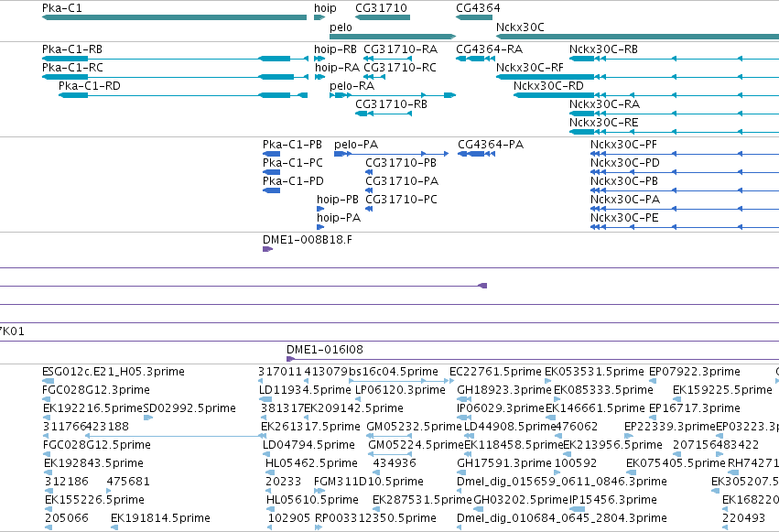Select transcript CG31710-RB
The image size is (779, 532).
(384, 114)
